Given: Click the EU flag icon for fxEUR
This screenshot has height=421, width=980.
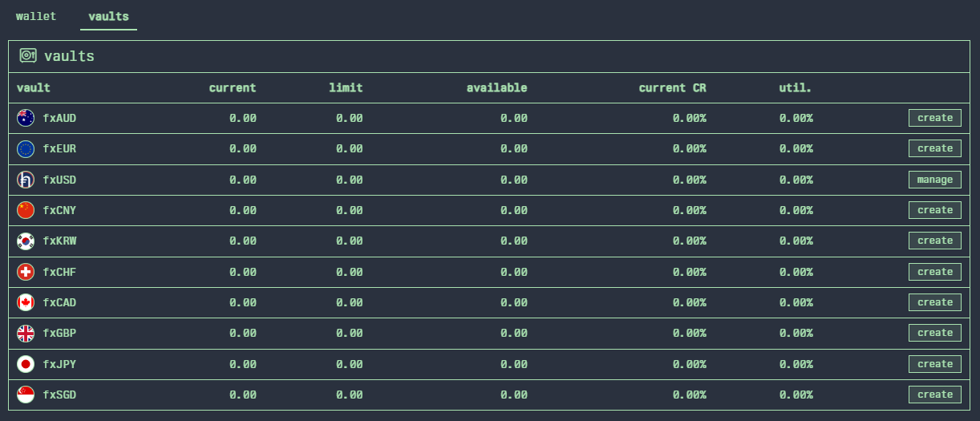Looking at the screenshot, I should click(26, 148).
